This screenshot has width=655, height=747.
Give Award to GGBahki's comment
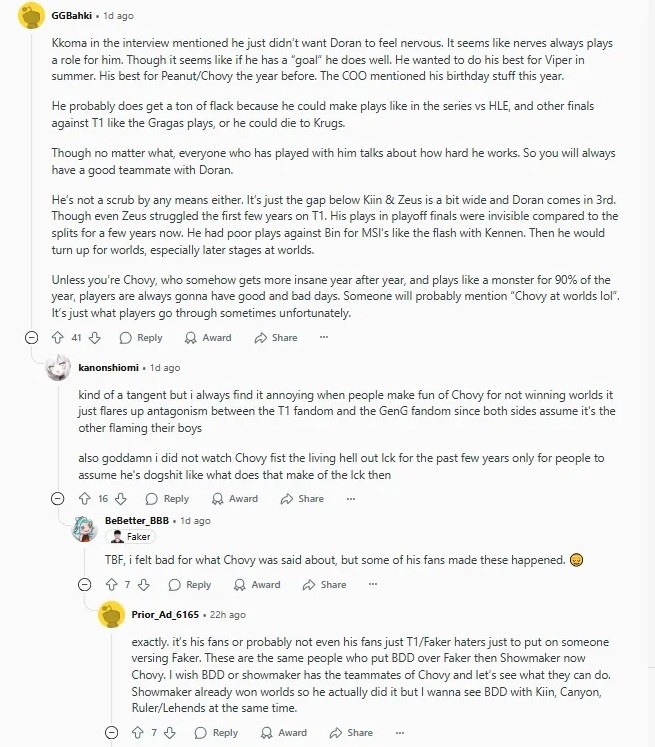208,338
